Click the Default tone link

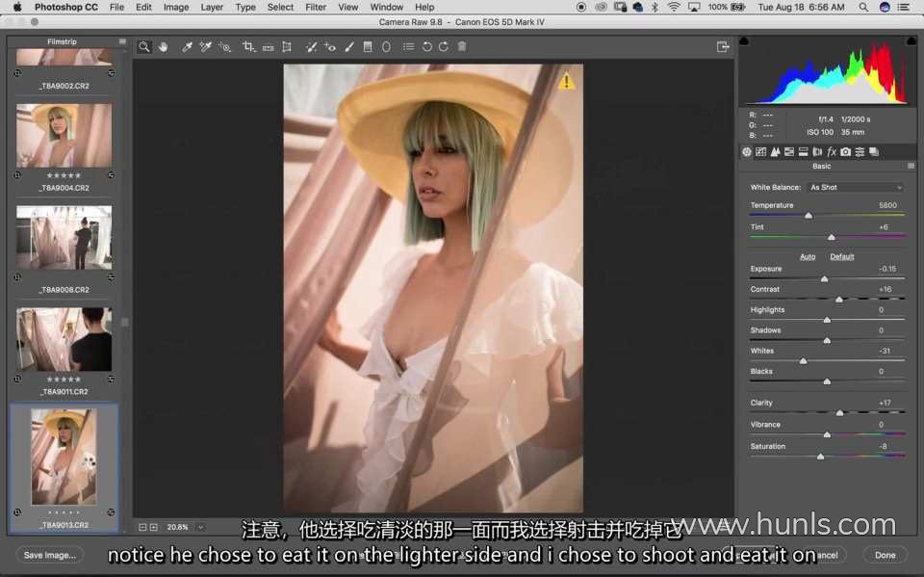(x=842, y=256)
